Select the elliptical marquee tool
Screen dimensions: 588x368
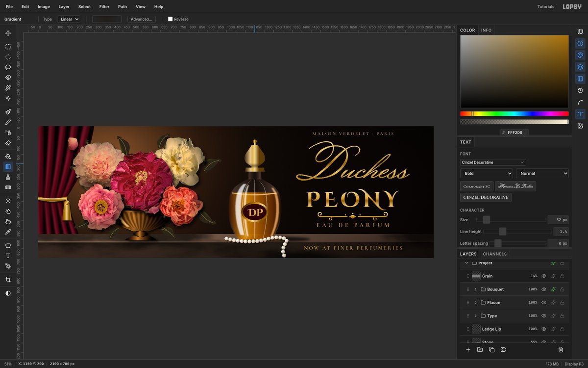[8, 57]
